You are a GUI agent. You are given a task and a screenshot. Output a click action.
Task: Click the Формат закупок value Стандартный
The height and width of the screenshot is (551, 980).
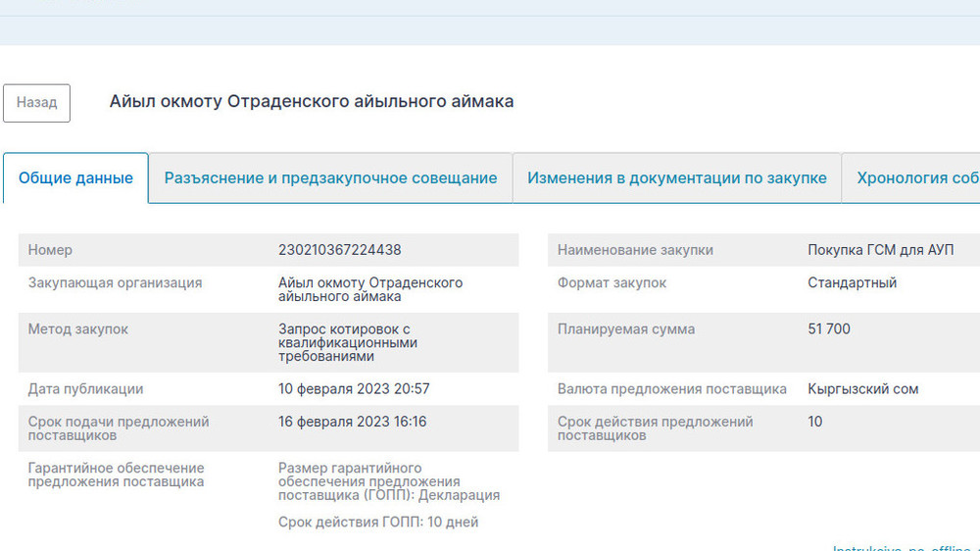pyautogui.click(x=852, y=283)
